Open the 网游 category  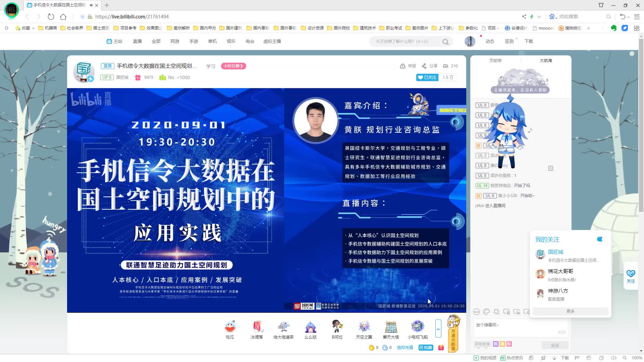click(x=175, y=41)
